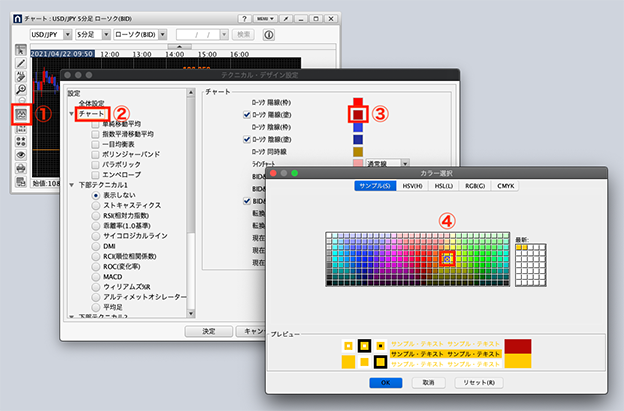Switch to the HSV(H) tab
The width and height of the screenshot is (624, 411).
[411, 186]
